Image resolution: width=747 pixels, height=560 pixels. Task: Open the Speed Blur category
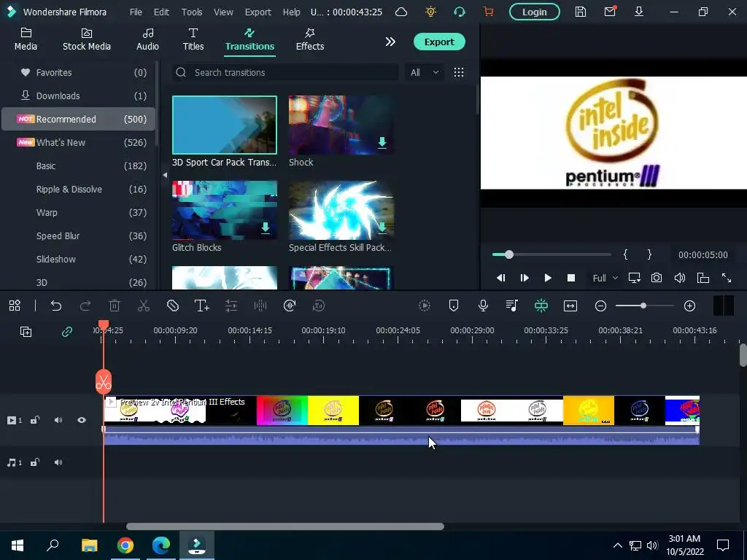79,236
